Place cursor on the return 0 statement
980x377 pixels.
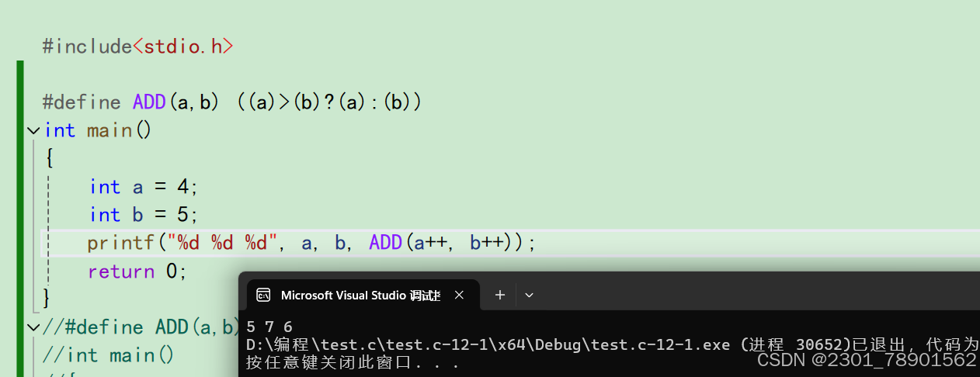(137, 272)
